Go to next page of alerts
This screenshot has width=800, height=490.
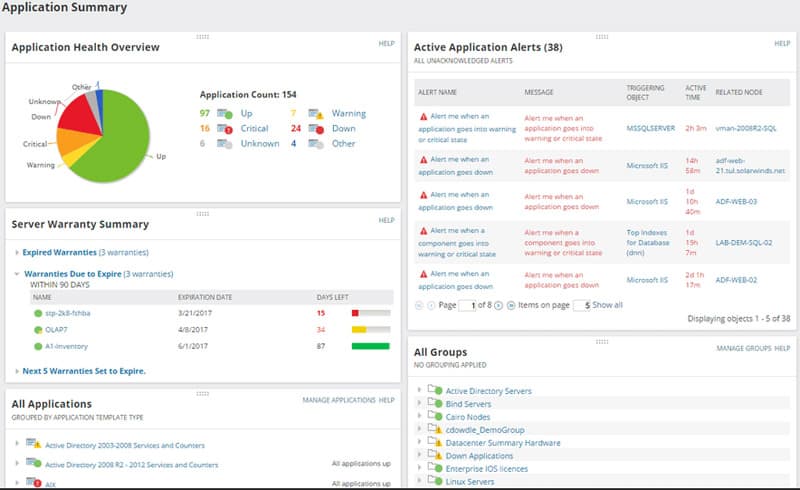pos(500,305)
